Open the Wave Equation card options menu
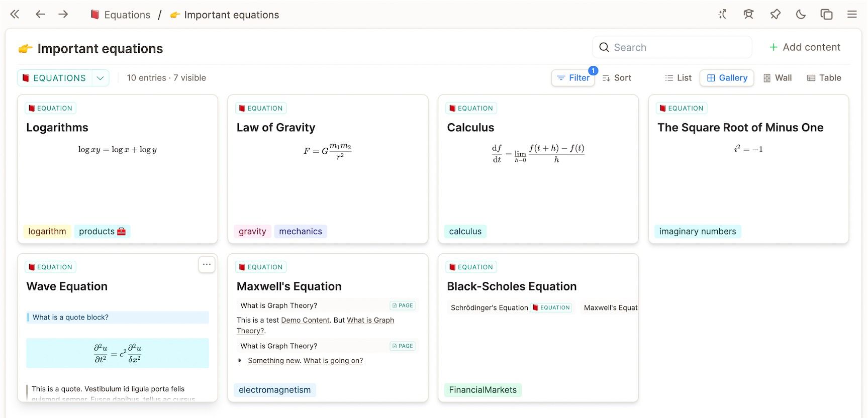The width and height of the screenshot is (868, 418). click(x=207, y=264)
